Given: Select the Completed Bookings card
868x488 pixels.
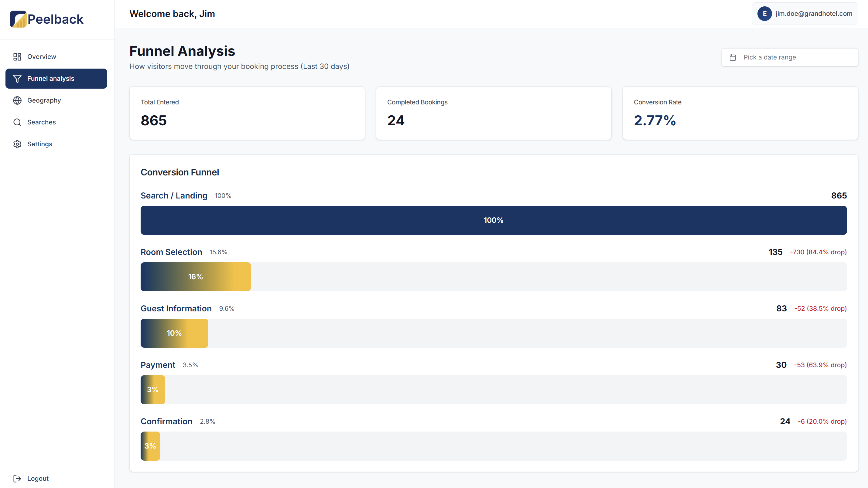Looking at the screenshot, I should point(493,113).
